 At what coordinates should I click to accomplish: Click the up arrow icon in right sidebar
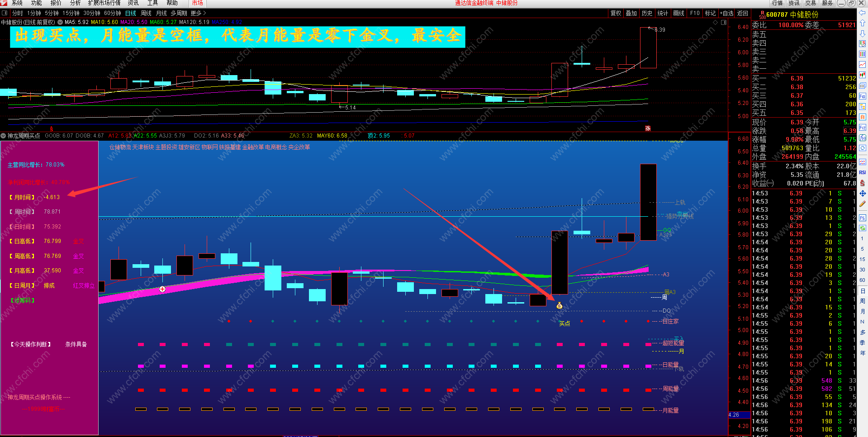click(863, 23)
